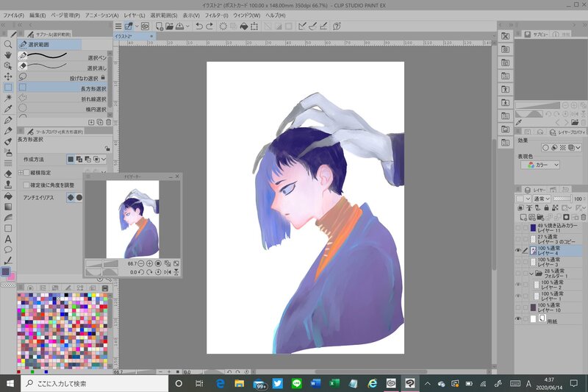Click Zoom in (+) in Navigator panel

[149, 264]
